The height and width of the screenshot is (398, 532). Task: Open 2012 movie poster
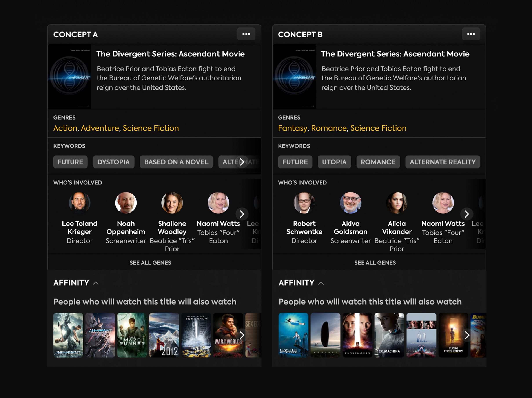point(164,335)
